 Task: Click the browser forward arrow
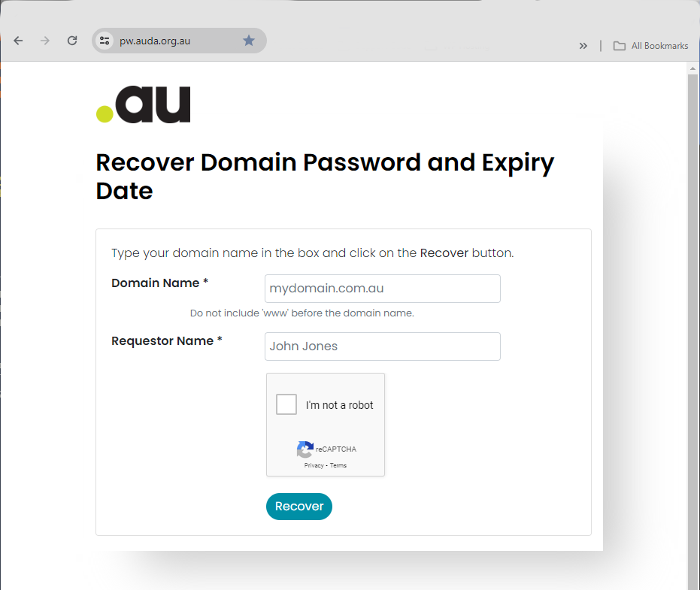pos(45,41)
